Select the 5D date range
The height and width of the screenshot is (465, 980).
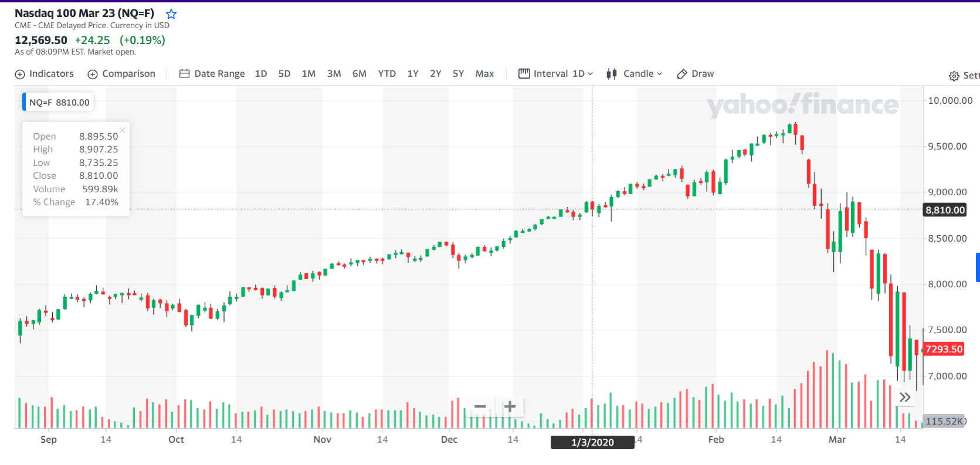point(284,74)
